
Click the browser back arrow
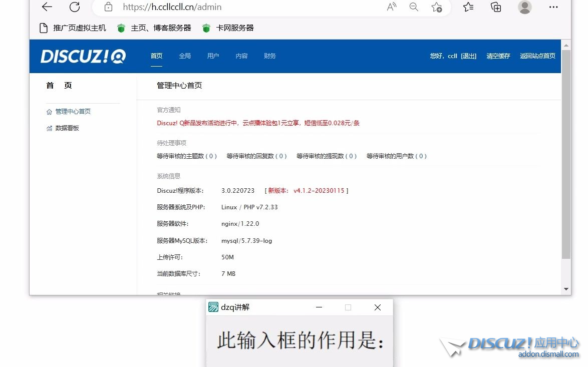pyautogui.click(x=47, y=7)
